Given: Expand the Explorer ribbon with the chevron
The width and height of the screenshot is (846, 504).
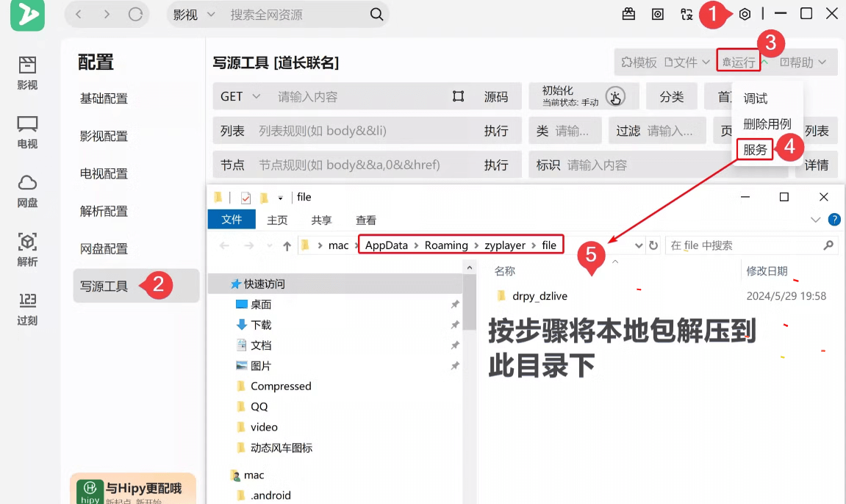Looking at the screenshot, I should (815, 220).
